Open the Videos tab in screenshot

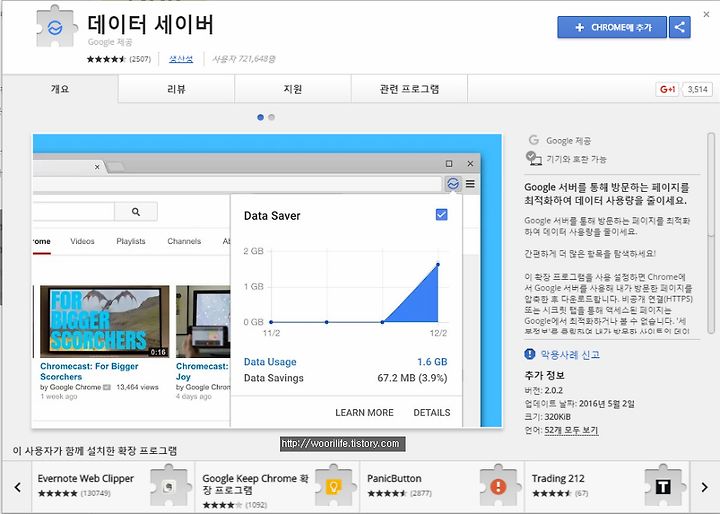pos(82,241)
